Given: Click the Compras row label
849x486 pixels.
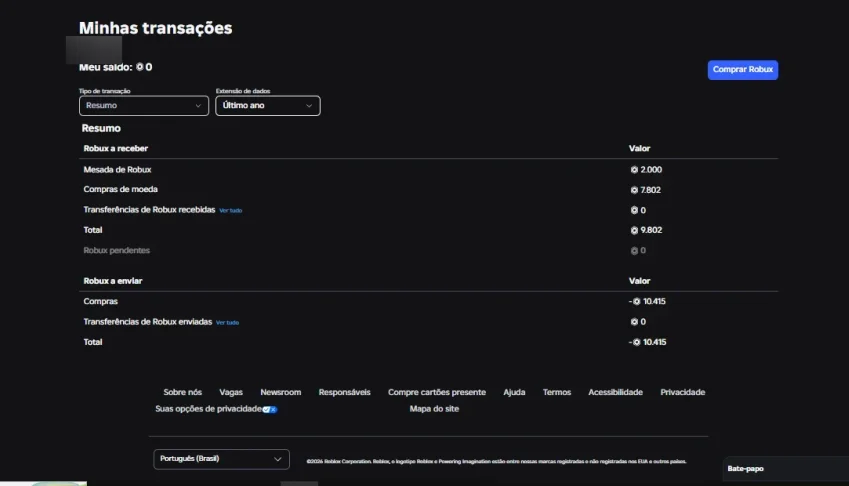Looking at the screenshot, I should point(100,301).
